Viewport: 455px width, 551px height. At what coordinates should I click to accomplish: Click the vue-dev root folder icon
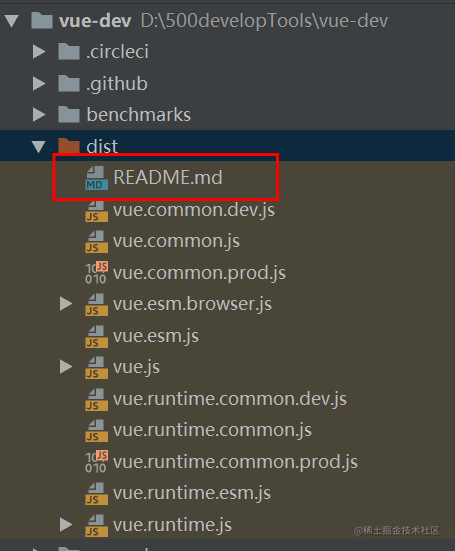click(42, 20)
